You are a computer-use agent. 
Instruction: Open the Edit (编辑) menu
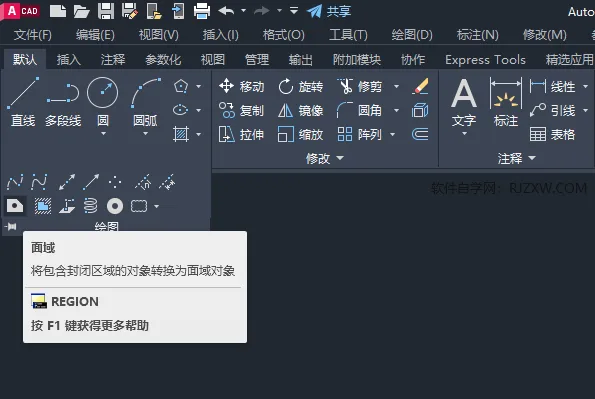[95, 35]
